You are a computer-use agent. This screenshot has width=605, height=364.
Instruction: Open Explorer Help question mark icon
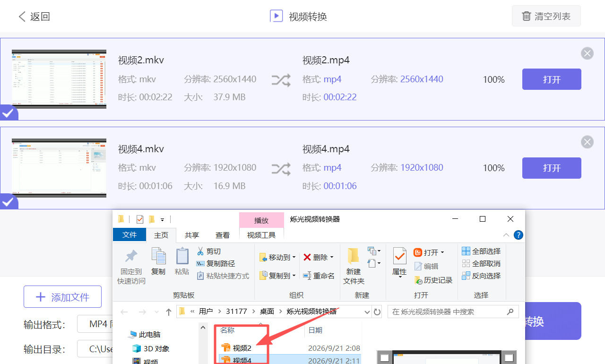[x=519, y=235]
